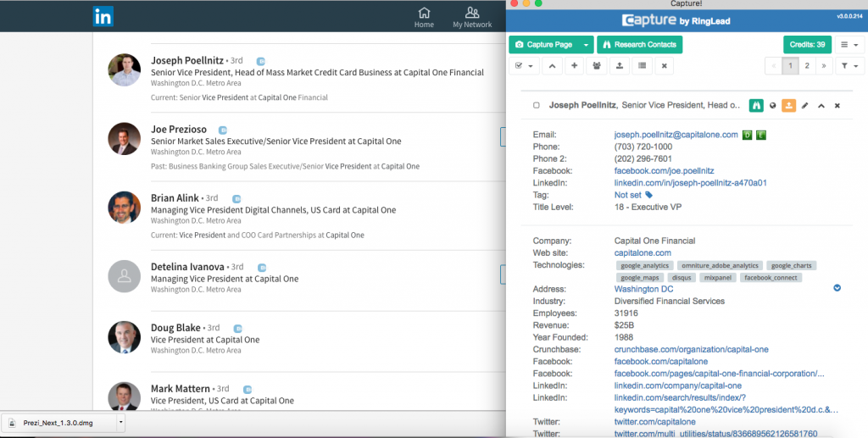
Task: Click the omniture_adobe_analytics technology tag
Action: 720,266
